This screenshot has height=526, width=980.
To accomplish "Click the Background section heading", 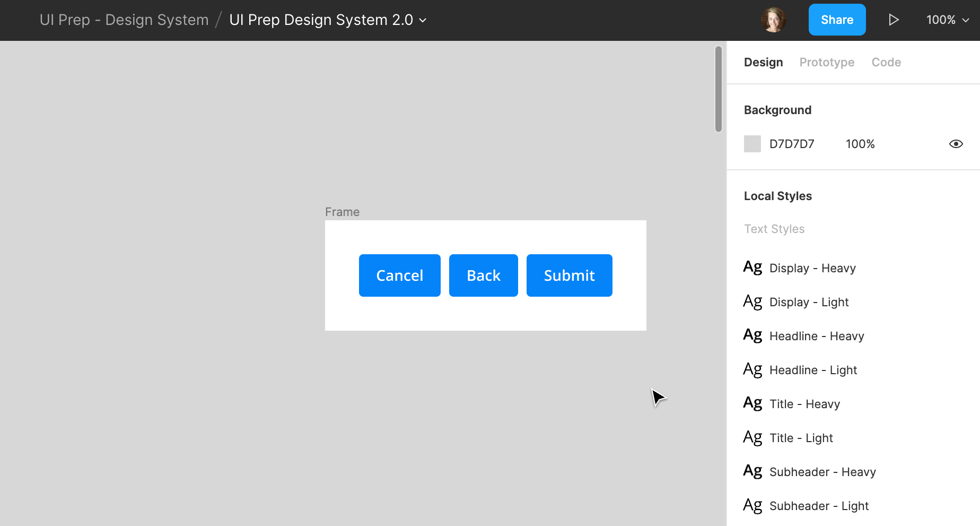I will [x=777, y=110].
